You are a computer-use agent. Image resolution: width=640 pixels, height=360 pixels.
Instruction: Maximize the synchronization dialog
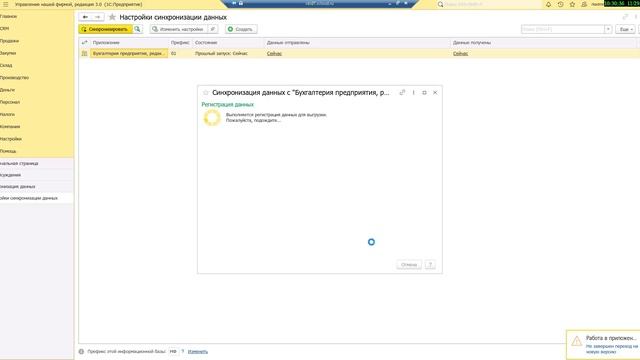(x=424, y=93)
